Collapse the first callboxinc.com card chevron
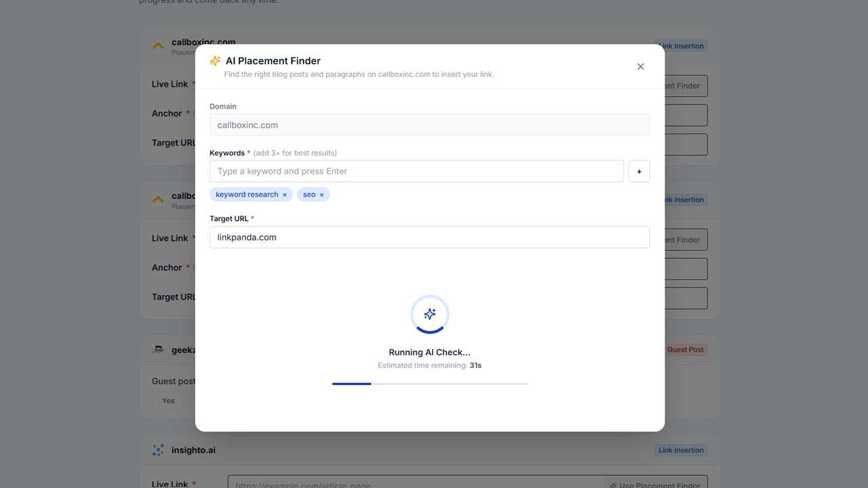The image size is (868, 488). click(x=158, y=46)
